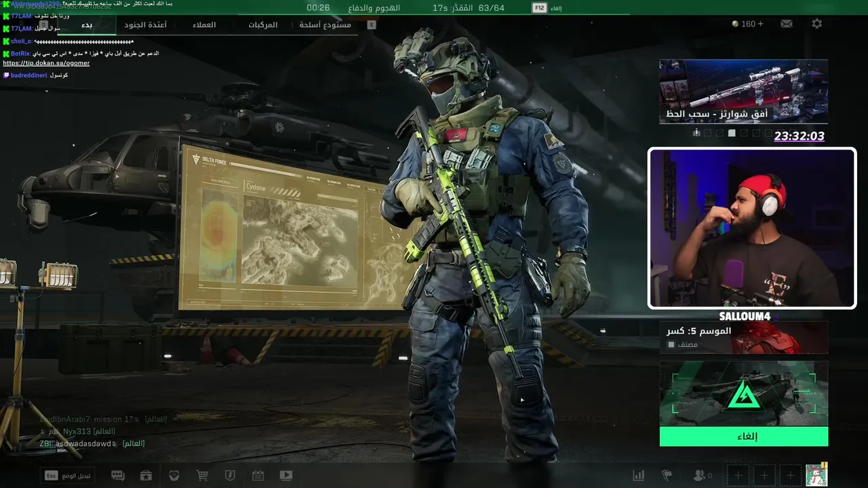
Task: Open the friends list icon
Action: click(702, 476)
